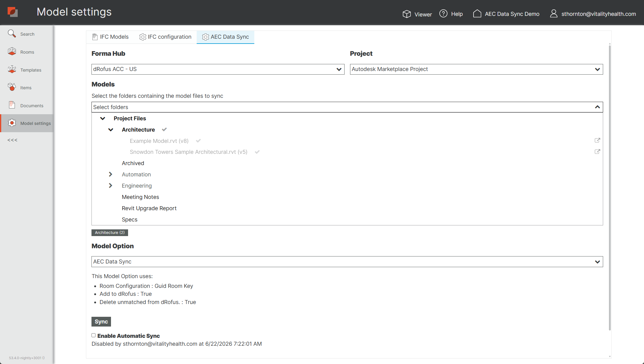The height and width of the screenshot is (364, 644).
Task: Click the Project Files label
Action: pos(130,118)
